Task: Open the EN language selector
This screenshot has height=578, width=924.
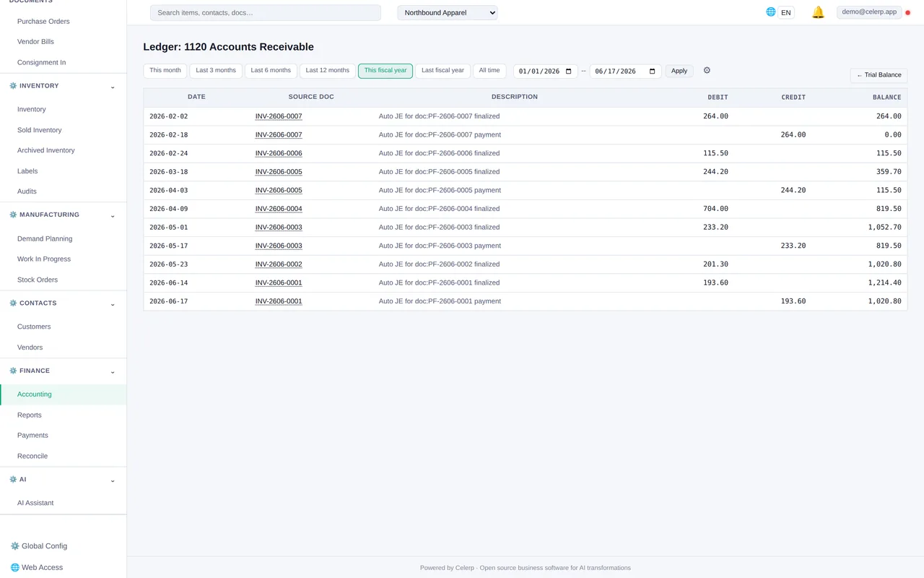Action: pos(786,13)
